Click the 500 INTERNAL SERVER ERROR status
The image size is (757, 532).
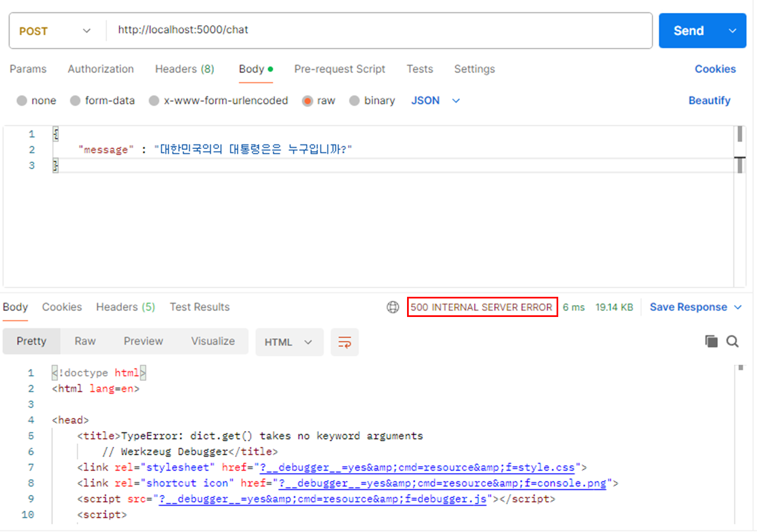point(482,307)
